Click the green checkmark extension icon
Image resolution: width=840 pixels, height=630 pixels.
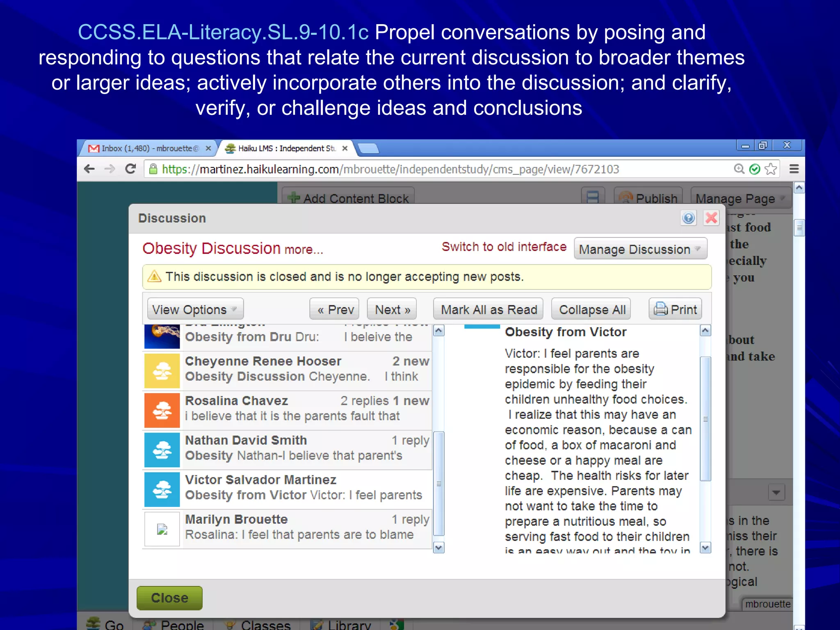pos(755,169)
